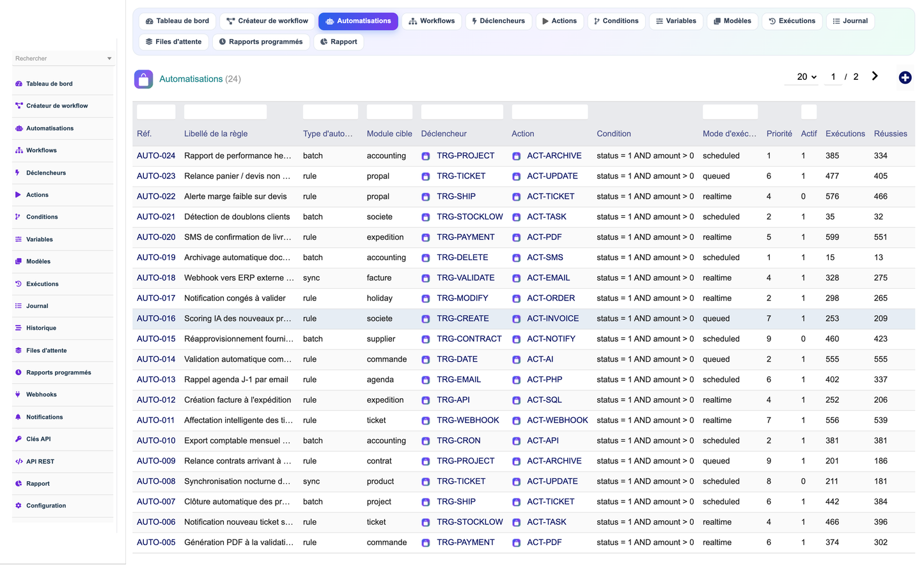Open the Files d'attente tab
The height and width of the screenshot is (572, 924).
tap(173, 42)
